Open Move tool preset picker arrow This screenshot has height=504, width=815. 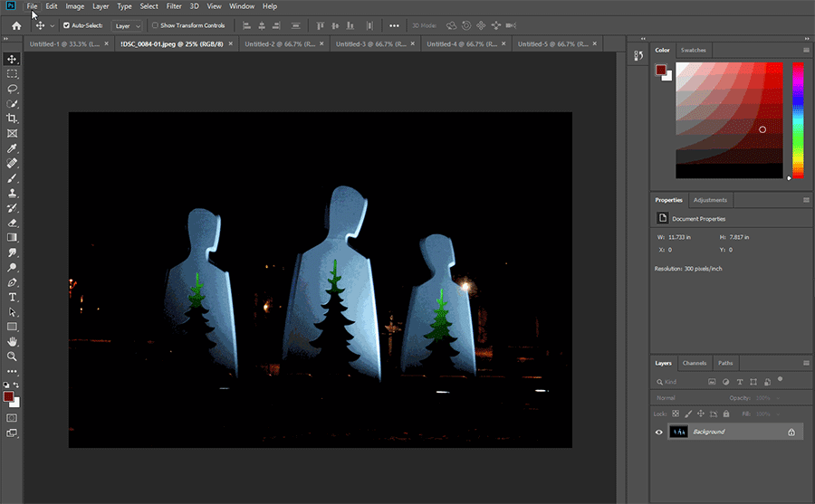click(52, 25)
